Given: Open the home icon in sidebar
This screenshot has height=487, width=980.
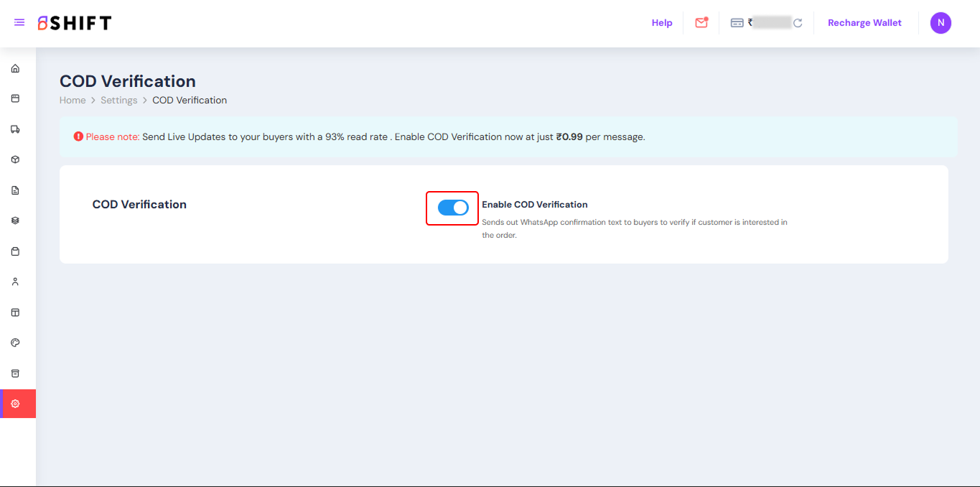Looking at the screenshot, I should [x=15, y=69].
